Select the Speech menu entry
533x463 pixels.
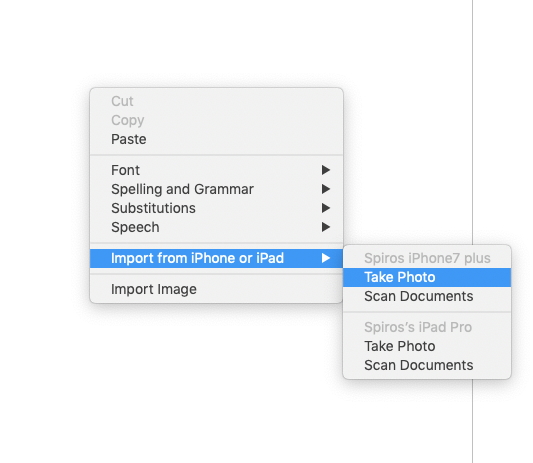[x=135, y=227]
